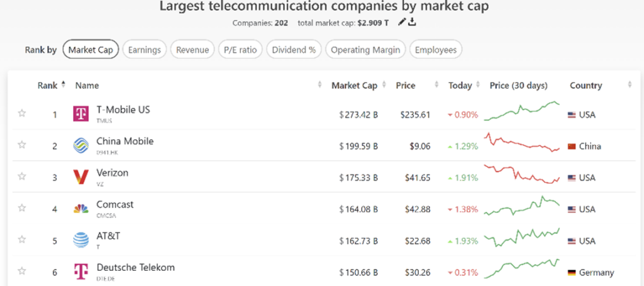Sort by the Country column header

tap(586, 85)
